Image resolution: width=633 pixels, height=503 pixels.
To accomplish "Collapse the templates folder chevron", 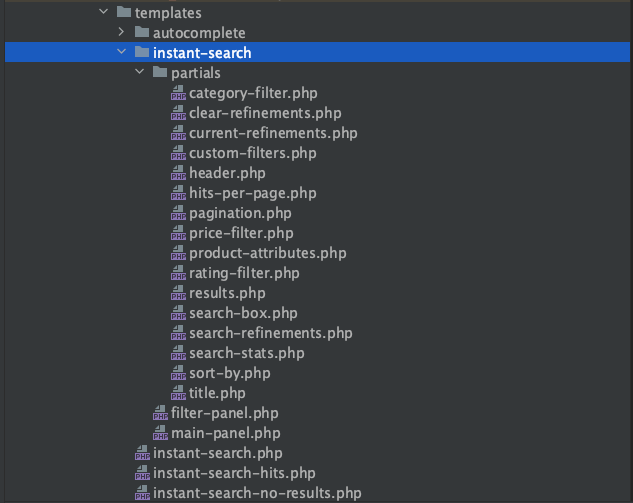I will pos(103,13).
